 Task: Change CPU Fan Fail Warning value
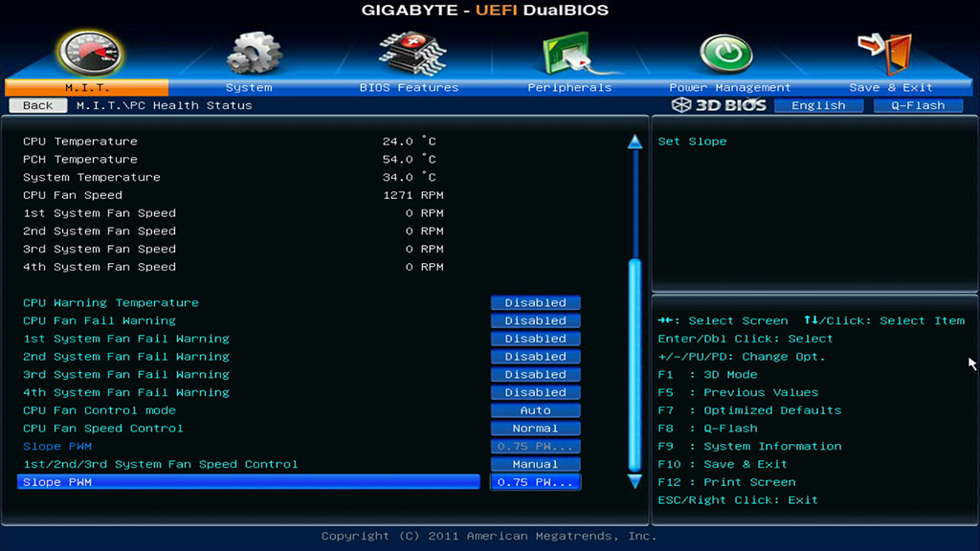tap(536, 320)
